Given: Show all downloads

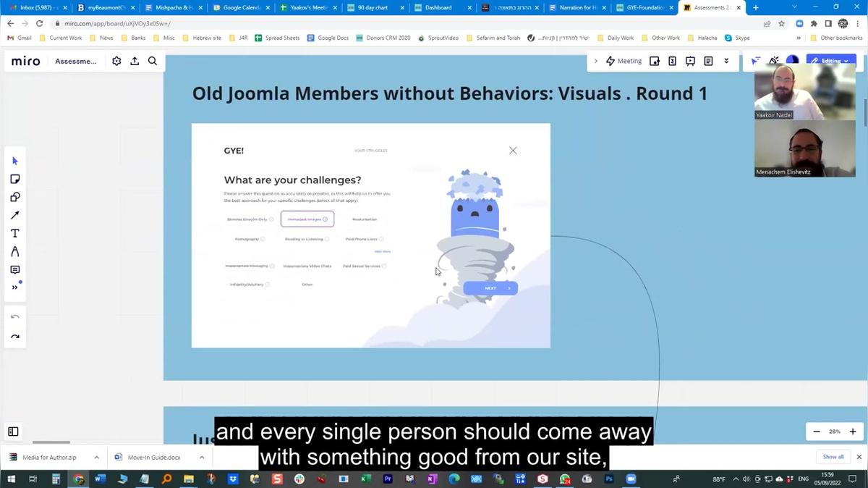Looking at the screenshot, I should 833,457.
